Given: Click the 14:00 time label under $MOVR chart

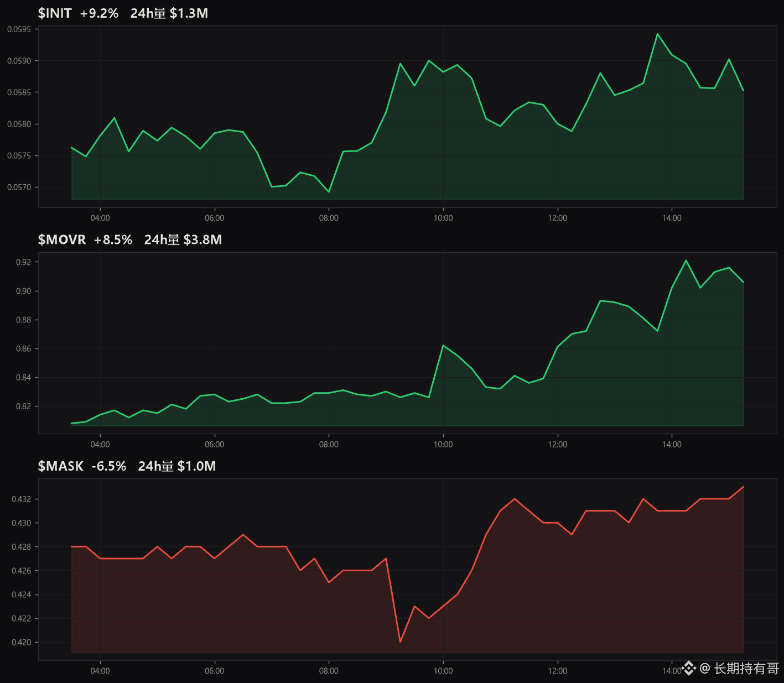Looking at the screenshot, I should tap(672, 444).
